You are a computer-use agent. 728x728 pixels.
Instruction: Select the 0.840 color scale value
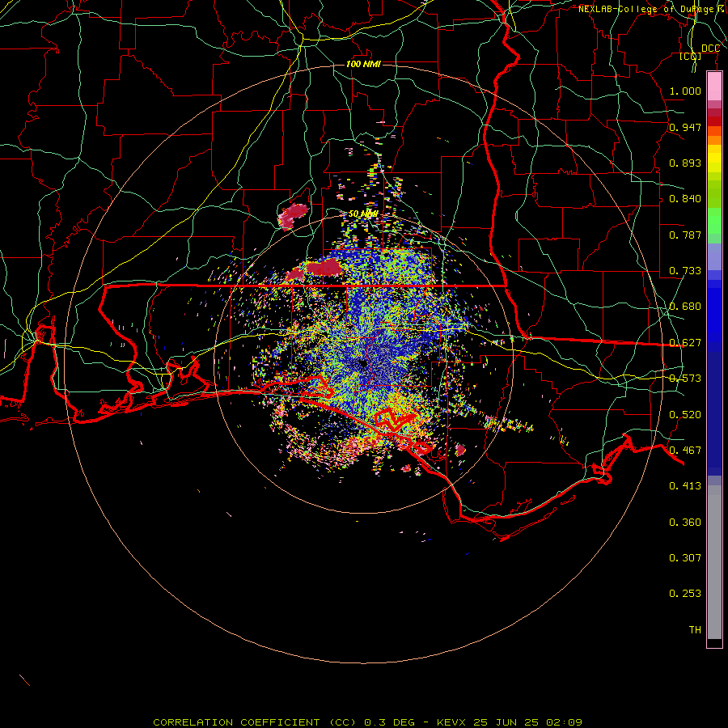[685, 199]
